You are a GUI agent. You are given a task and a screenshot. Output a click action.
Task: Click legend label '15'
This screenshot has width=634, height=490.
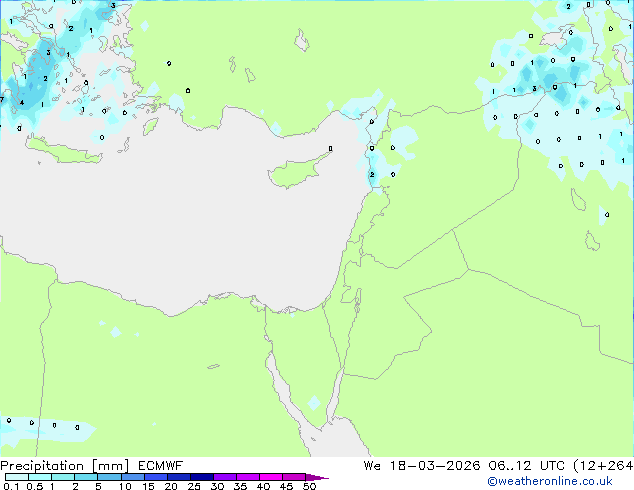pyautogui.click(x=148, y=486)
